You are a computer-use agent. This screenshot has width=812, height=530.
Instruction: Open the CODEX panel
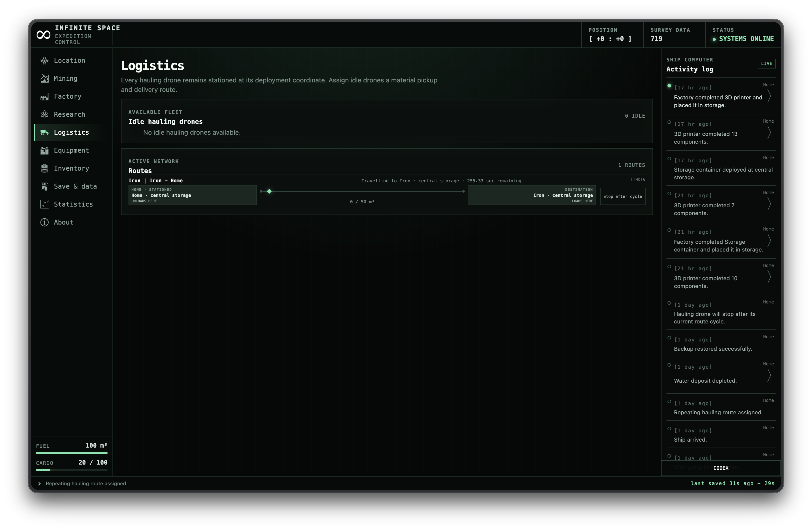[720, 468]
